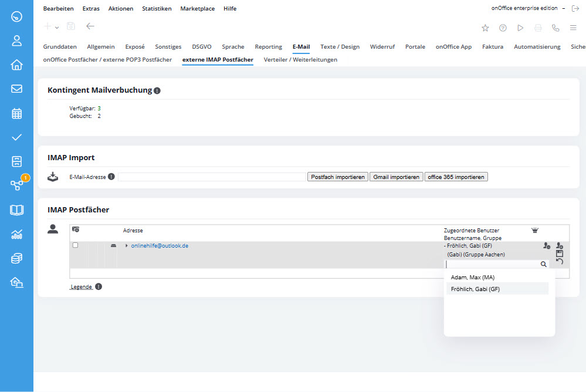
Task: Switch to the Verteiler / Weiterleitungen tab
Action: pyautogui.click(x=300, y=60)
